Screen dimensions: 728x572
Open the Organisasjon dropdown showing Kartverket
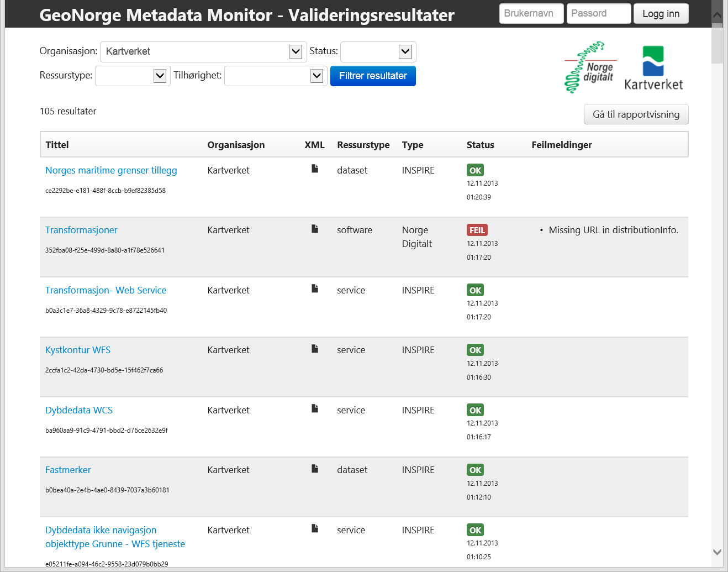coord(203,52)
